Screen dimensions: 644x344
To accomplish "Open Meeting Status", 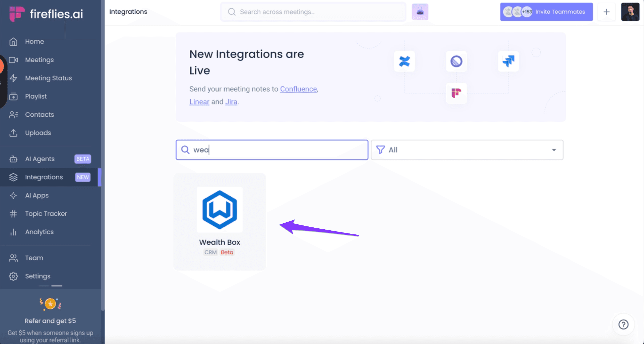I will (48, 78).
